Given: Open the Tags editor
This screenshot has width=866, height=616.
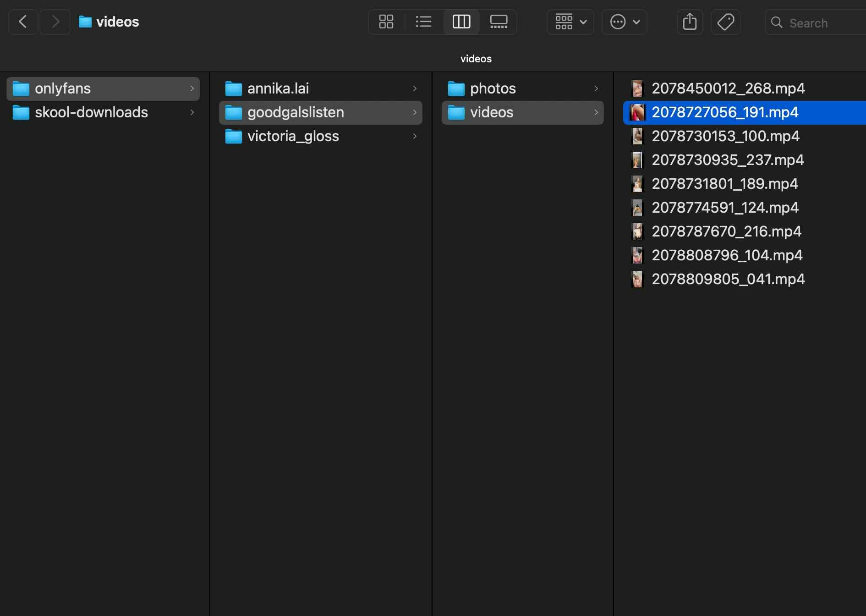Looking at the screenshot, I should point(726,22).
